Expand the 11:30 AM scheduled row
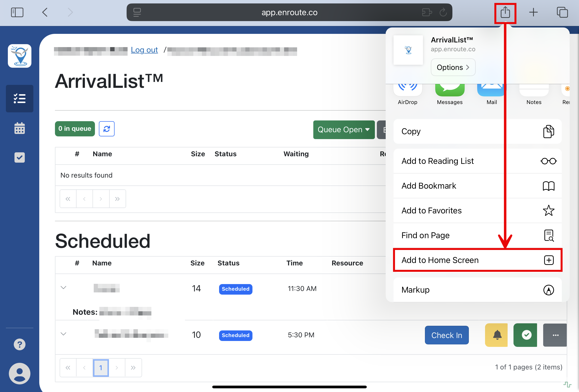The image size is (579, 392). (64, 288)
